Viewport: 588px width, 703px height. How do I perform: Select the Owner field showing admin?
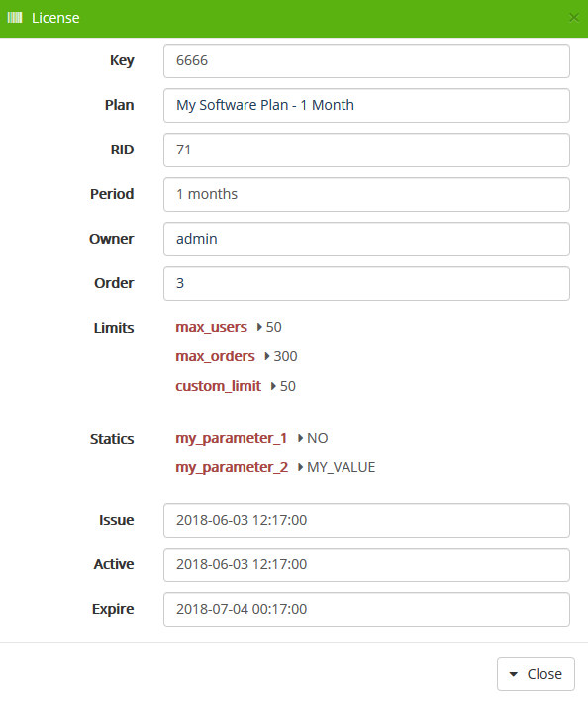coord(366,239)
